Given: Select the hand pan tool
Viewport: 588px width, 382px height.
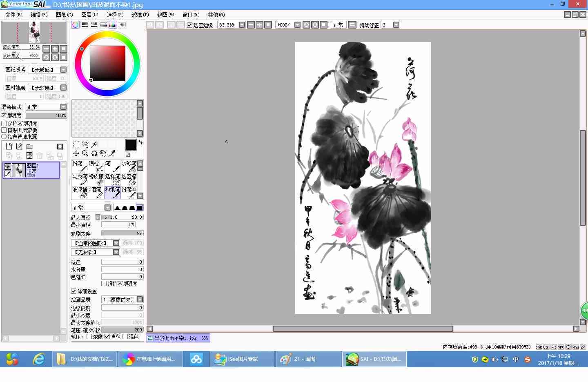Looking at the screenshot, I should pos(103,153).
